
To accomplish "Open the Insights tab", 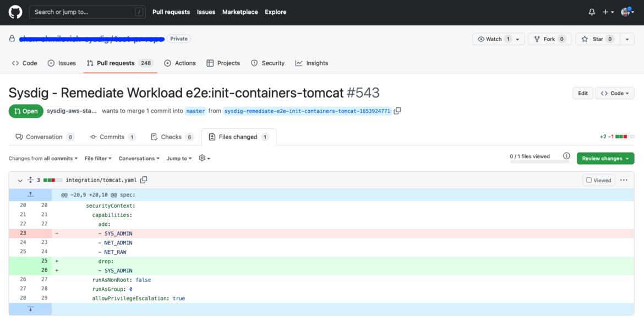I will (312, 63).
